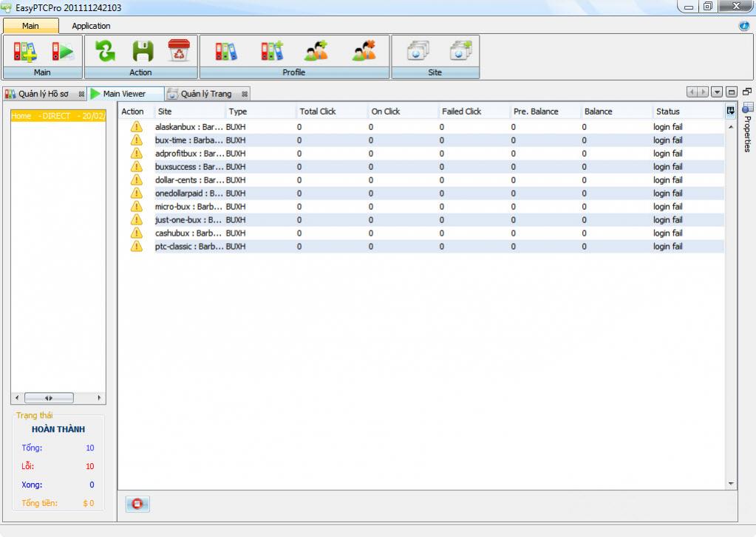
Task: Click the user icon with orange gear
Action: (364, 51)
